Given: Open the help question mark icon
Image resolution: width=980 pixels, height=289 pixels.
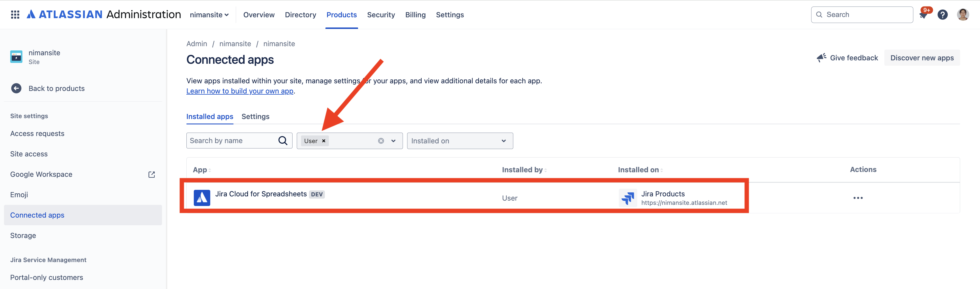Looking at the screenshot, I should pos(942,15).
